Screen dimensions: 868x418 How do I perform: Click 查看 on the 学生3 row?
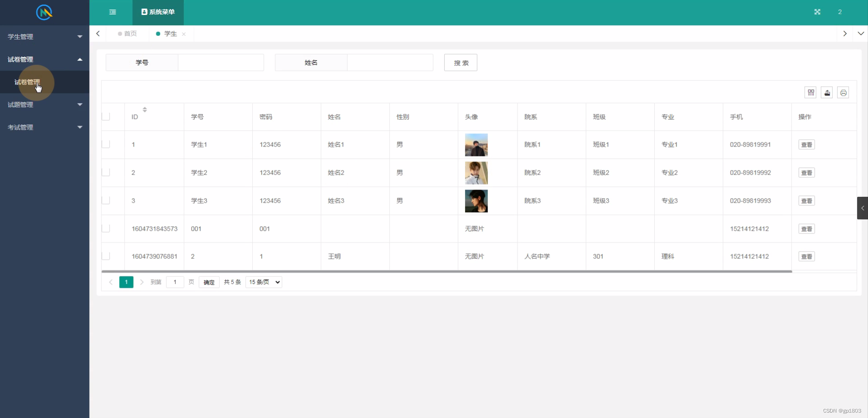click(x=806, y=200)
